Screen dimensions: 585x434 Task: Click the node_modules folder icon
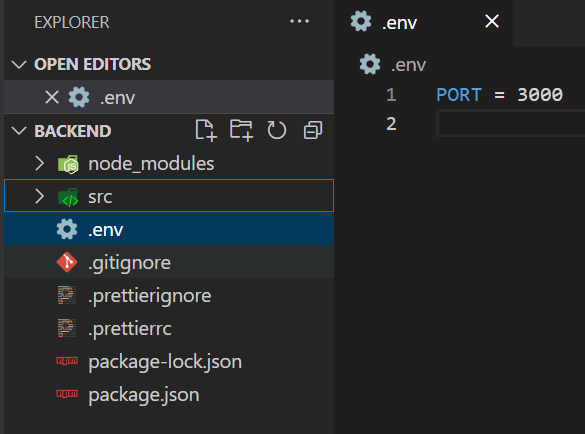tap(68, 164)
